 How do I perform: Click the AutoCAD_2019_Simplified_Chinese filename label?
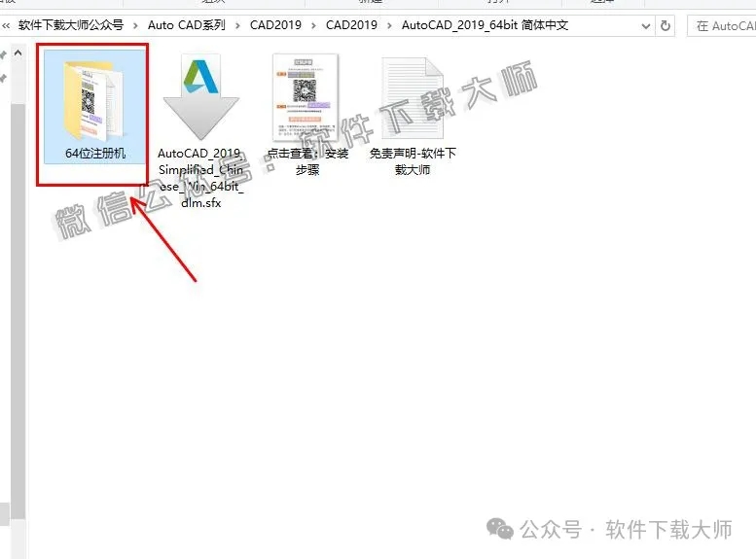coord(201,178)
